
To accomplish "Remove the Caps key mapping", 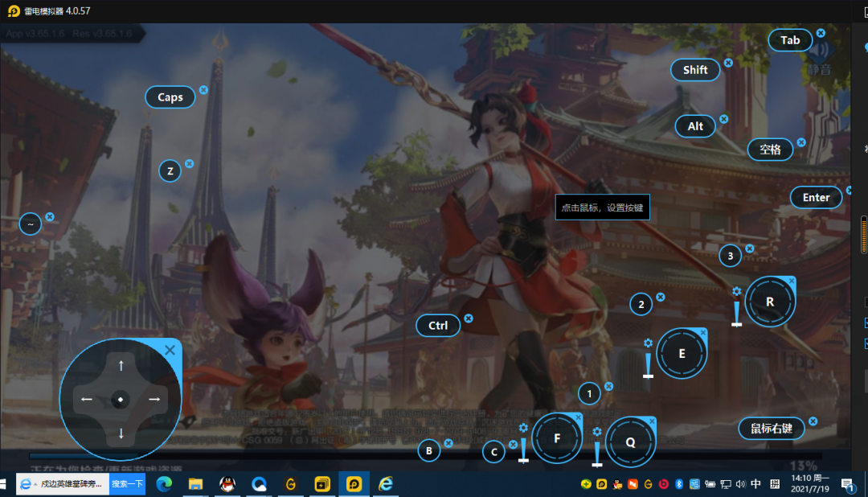I will 203,90.
